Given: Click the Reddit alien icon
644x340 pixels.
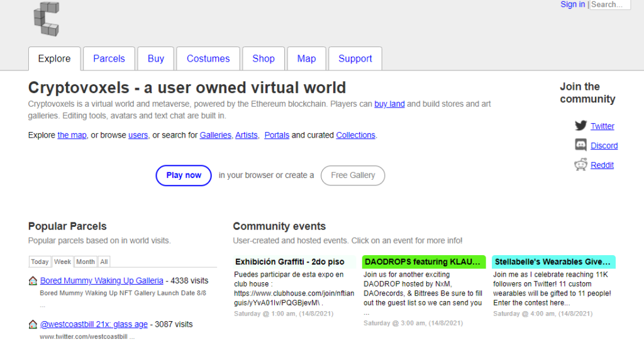Looking at the screenshot, I should 580,165.
